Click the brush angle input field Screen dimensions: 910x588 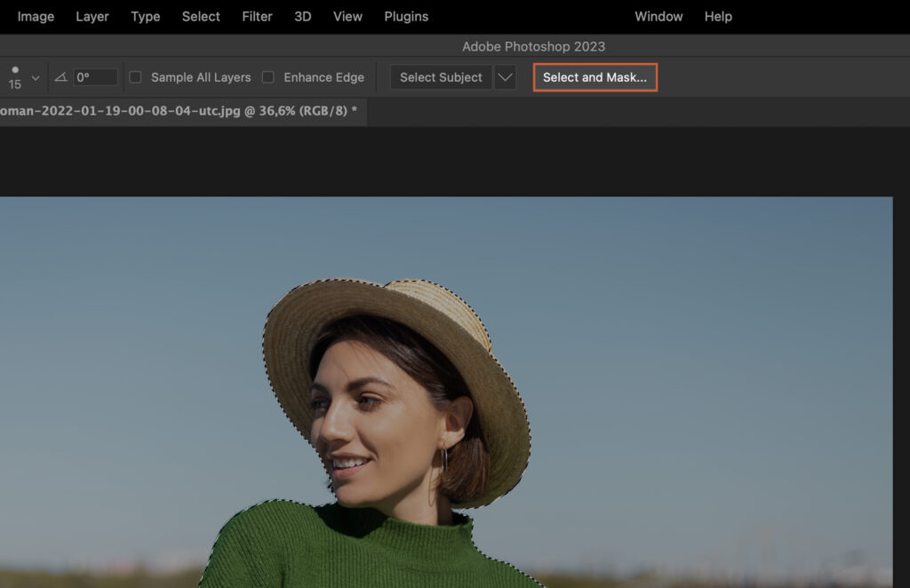pyautogui.click(x=98, y=76)
